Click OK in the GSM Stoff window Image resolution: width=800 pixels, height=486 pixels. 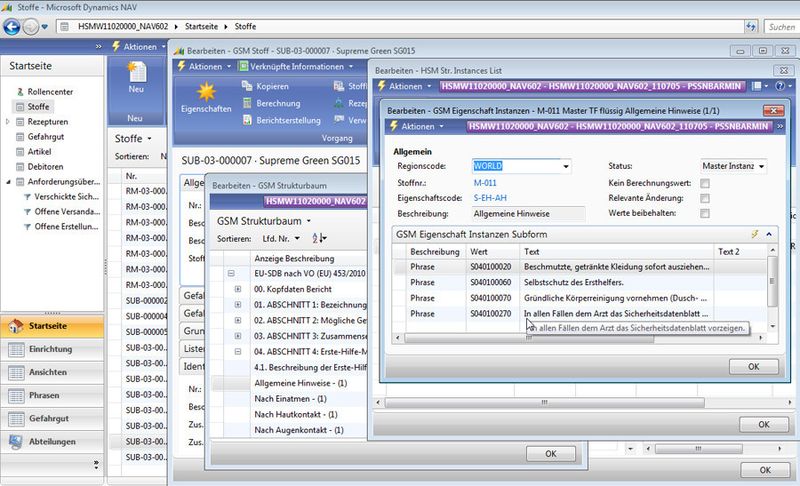coord(765,470)
